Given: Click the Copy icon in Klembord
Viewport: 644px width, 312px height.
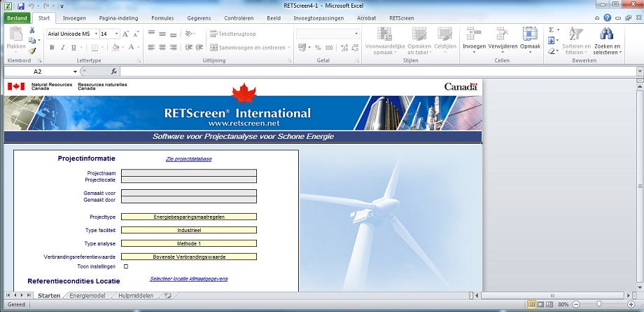Looking at the screenshot, I should [32, 40].
